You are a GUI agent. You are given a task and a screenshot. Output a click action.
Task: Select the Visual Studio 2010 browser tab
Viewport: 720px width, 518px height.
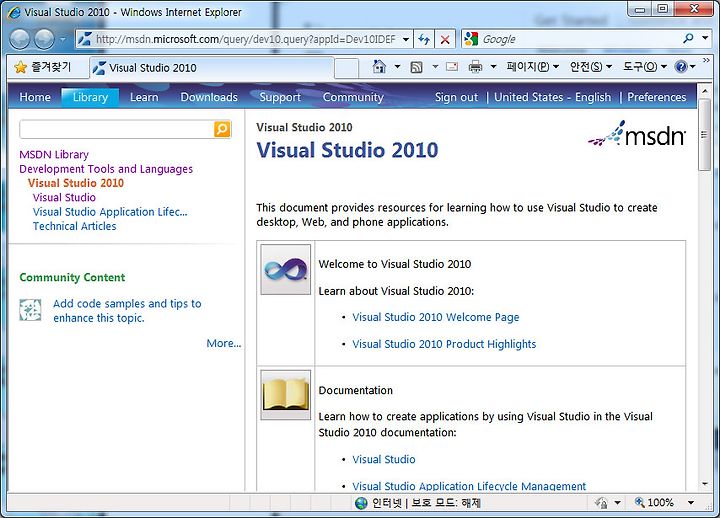click(x=211, y=68)
